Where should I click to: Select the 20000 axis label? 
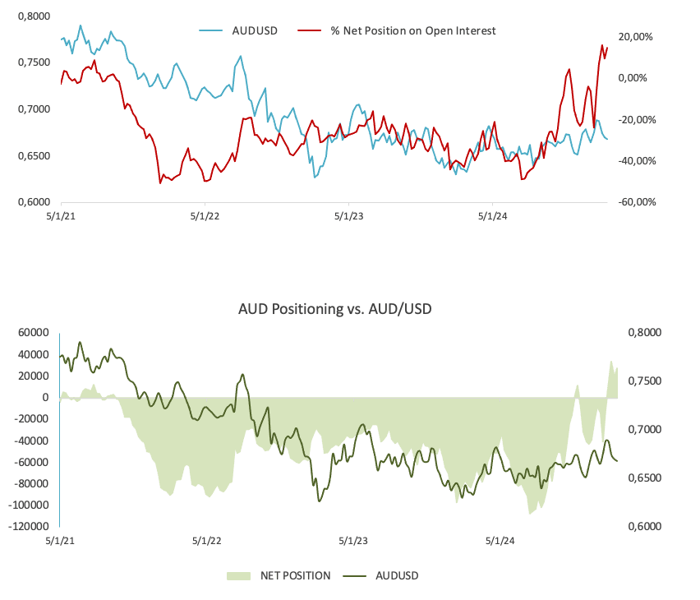tap(33, 376)
